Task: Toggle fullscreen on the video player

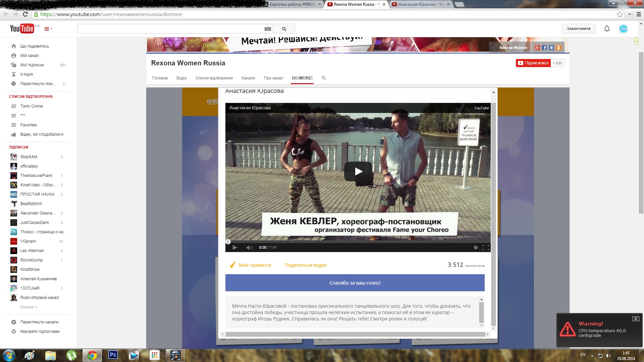Action: pos(486,248)
